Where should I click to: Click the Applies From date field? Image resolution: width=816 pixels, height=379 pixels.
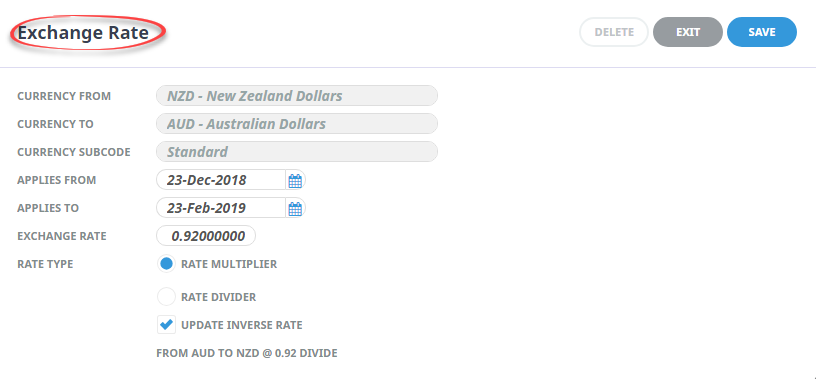[221, 180]
